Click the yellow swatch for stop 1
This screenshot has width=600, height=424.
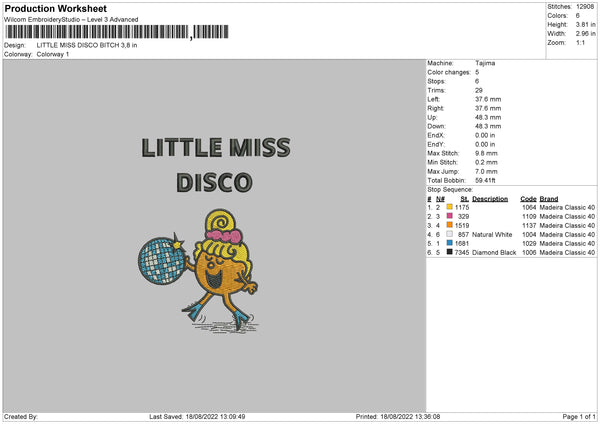click(x=449, y=207)
